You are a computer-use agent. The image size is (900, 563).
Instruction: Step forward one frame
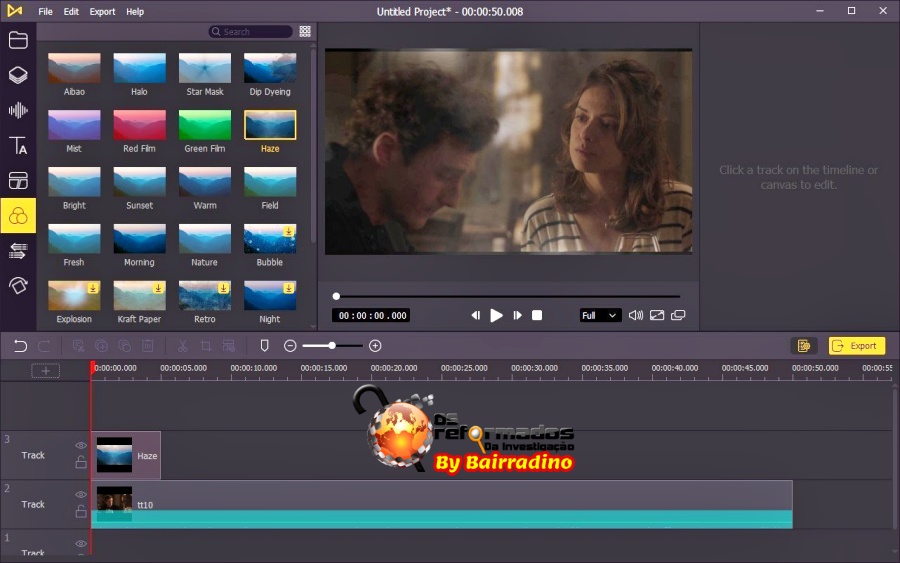[517, 315]
